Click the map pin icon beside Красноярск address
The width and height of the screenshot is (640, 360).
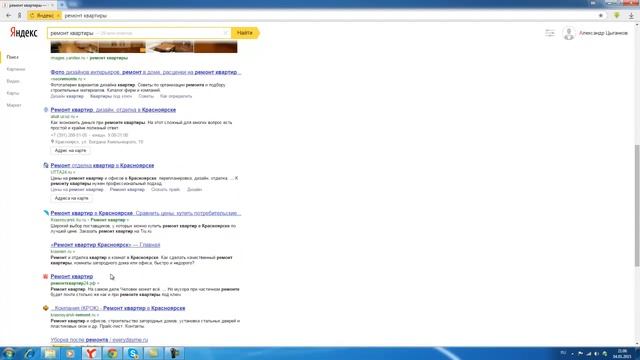click(52, 141)
